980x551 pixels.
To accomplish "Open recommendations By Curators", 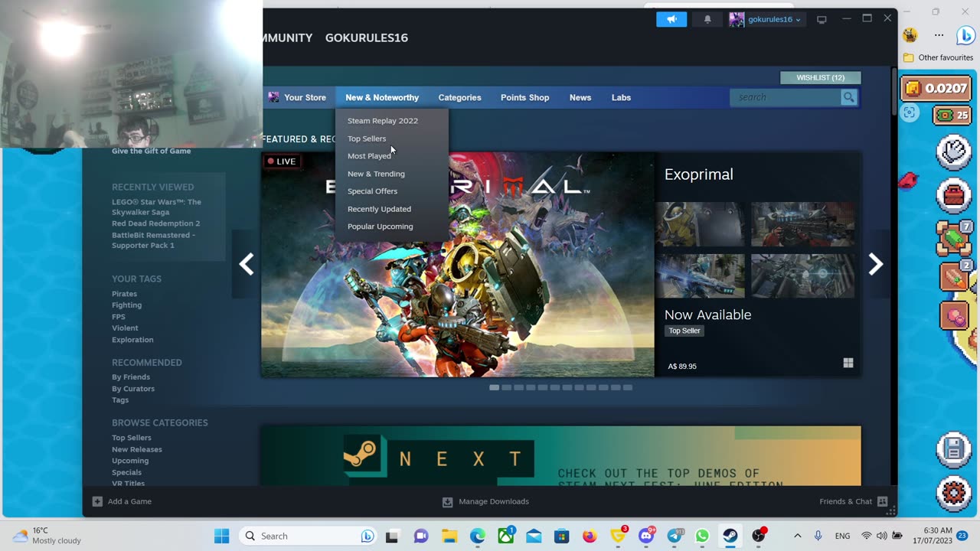I will [133, 389].
